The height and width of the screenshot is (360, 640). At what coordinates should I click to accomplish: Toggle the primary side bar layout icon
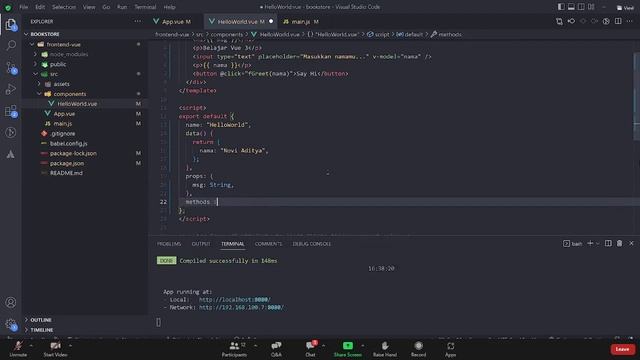pos(562,7)
